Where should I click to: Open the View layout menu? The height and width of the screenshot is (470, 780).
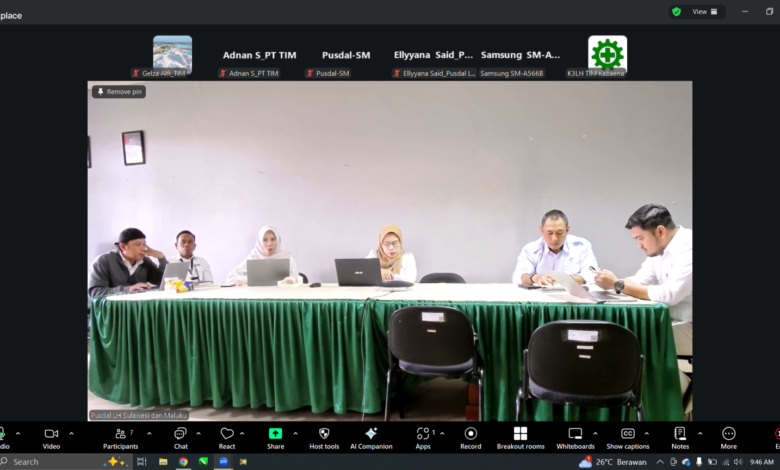point(704,11)
